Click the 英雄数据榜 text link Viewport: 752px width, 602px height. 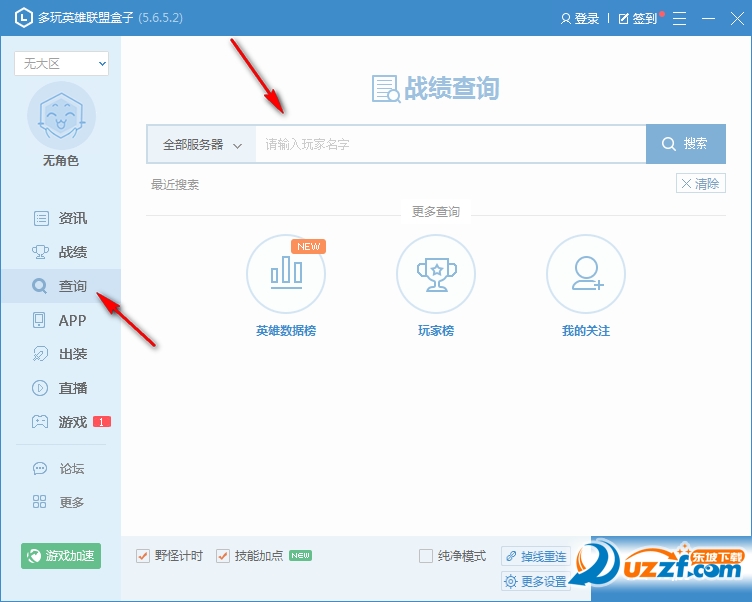click(x=286, y=331)
